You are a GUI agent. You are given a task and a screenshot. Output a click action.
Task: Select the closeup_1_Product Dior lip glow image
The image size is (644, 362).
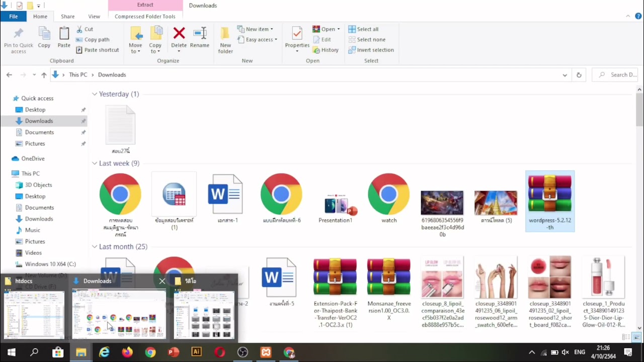pyautogui.click(x=603, y=293)
